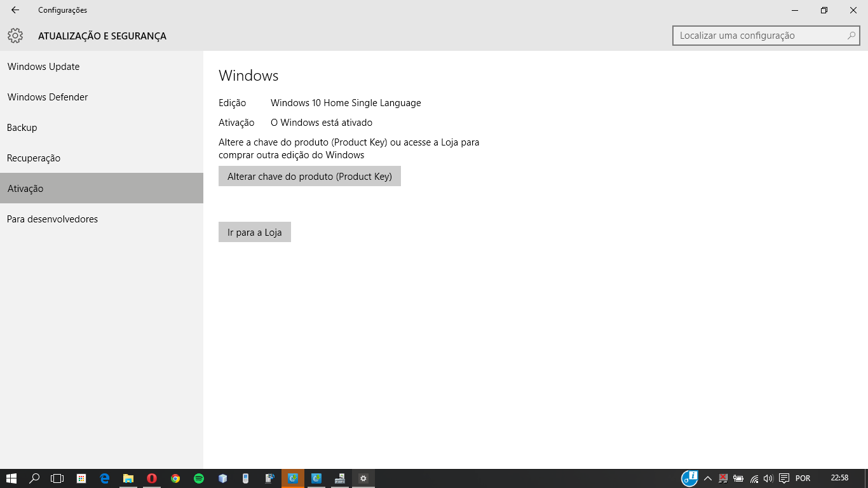Open the clock showing 22:58
This screenshot has height=488, width=868.
(839, 478)
